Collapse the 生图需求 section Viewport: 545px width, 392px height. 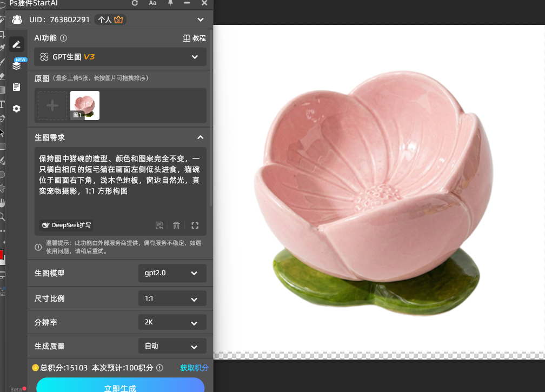click(201, 137)
